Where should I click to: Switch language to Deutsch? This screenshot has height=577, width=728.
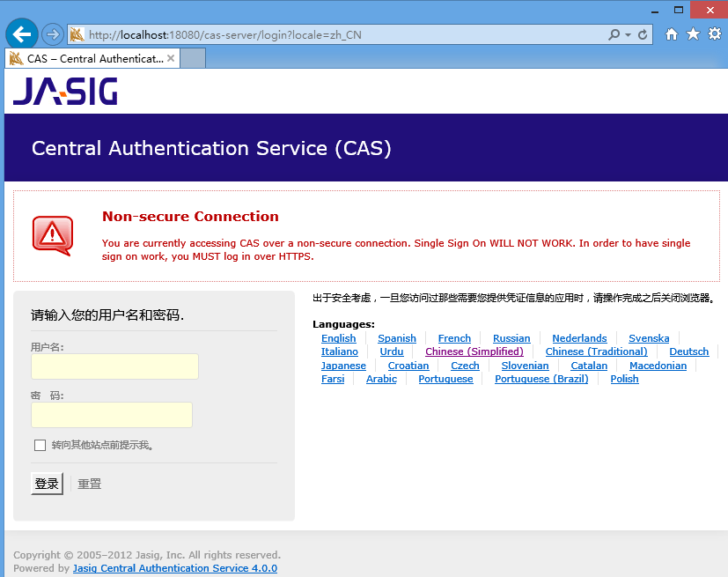coord(689,351)
